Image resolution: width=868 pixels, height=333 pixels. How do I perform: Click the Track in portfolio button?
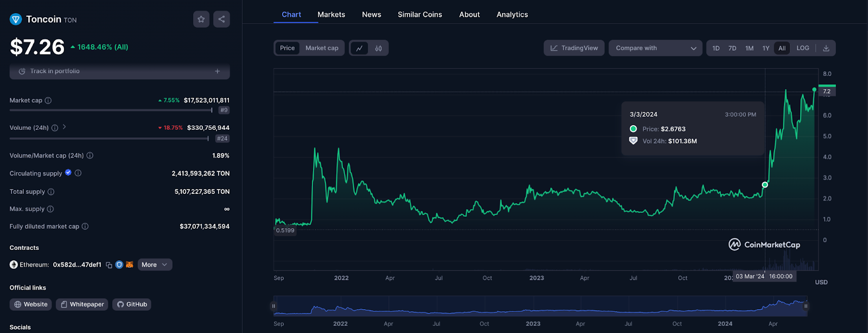point(119,71)
